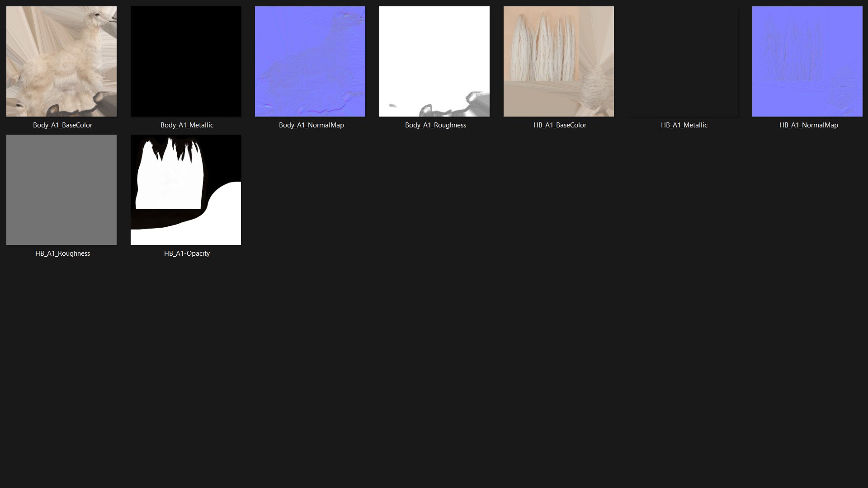
Task: Click the file name "HB_A1_Roughness"
Action: (62, 253)
